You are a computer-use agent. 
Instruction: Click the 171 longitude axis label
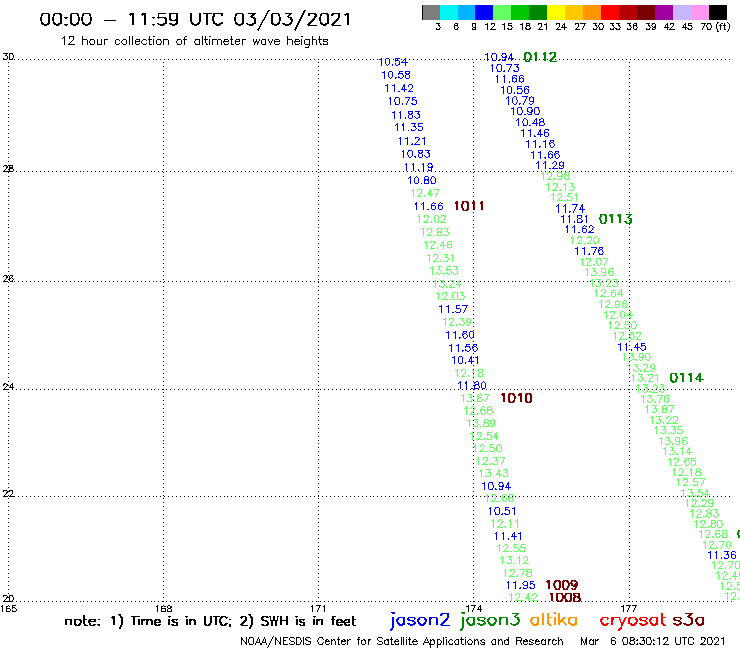pyautogui.click(x=319, y=608)
